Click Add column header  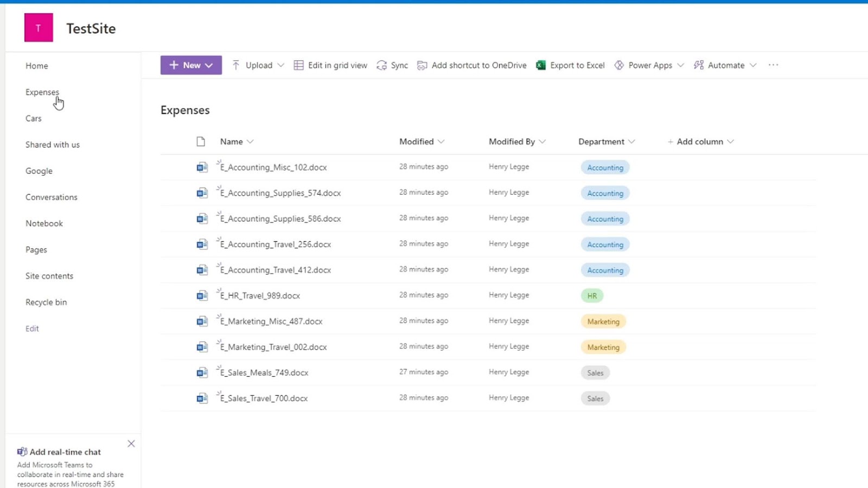click(700, 142)
